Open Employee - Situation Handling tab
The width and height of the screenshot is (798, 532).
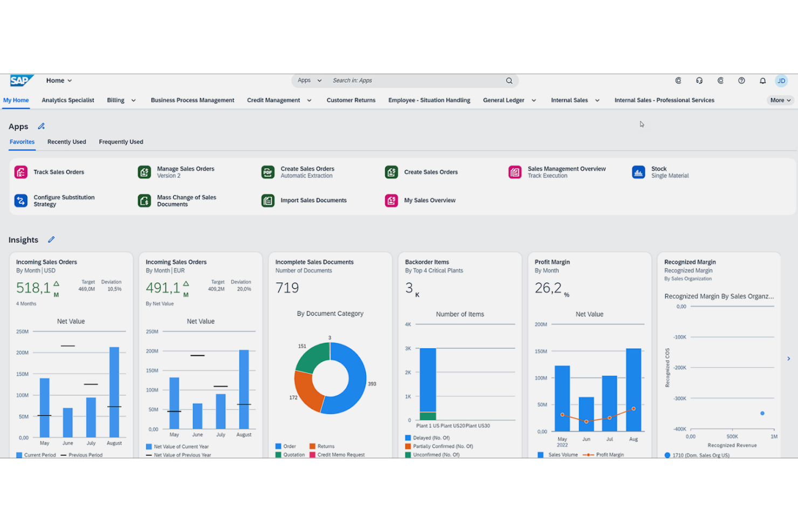point(429,100)
